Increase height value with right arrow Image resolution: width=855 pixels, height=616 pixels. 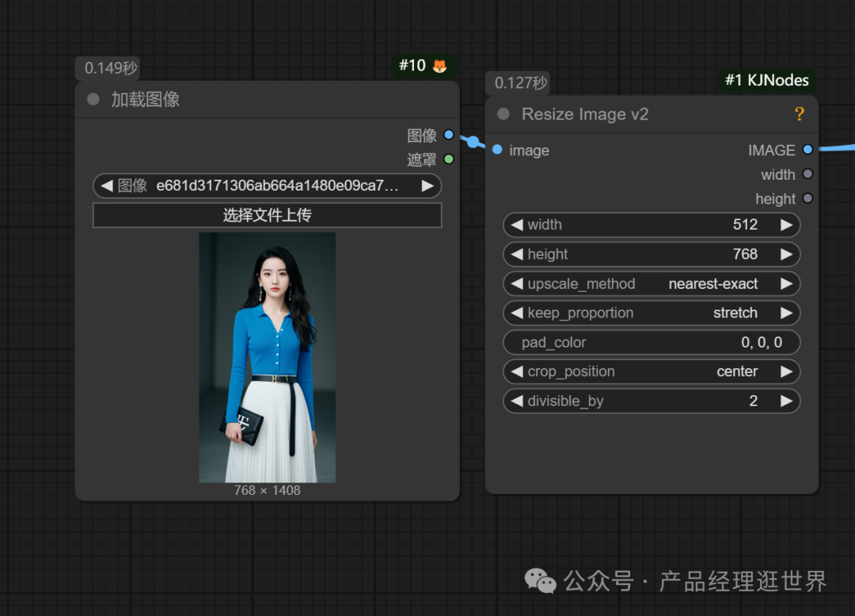[786, 254]
